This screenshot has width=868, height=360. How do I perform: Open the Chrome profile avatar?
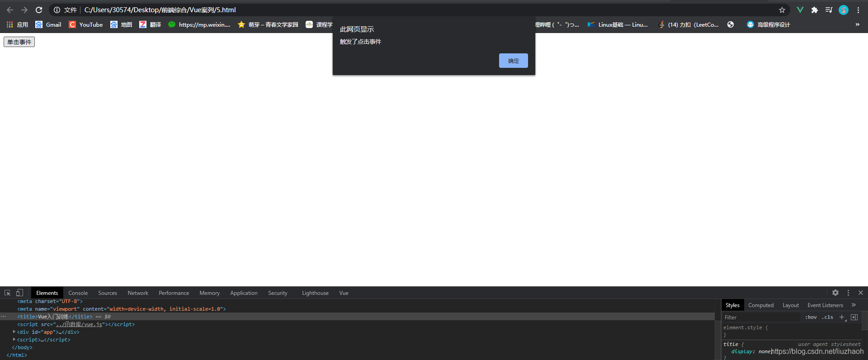pos(844,10)
